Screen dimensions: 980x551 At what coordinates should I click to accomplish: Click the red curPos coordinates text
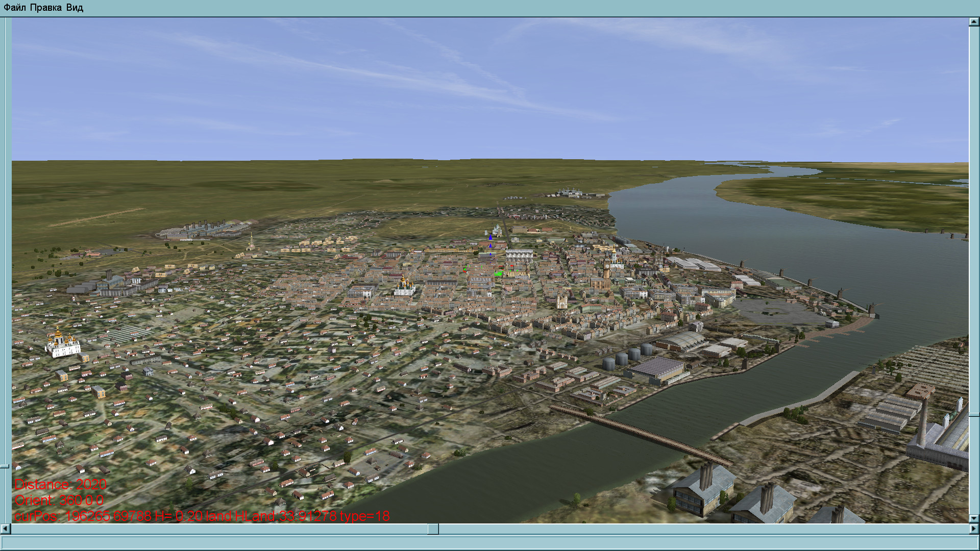202,516
